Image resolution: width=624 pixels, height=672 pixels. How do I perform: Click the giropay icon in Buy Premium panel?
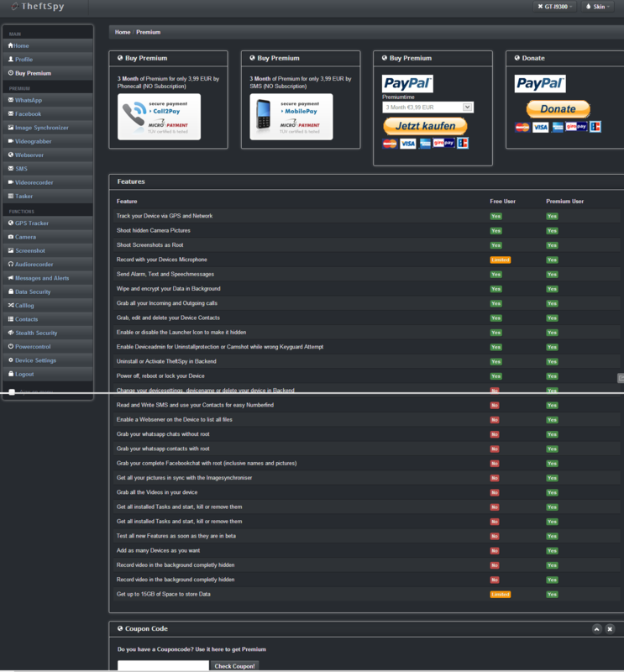click(x=443, y=143)
